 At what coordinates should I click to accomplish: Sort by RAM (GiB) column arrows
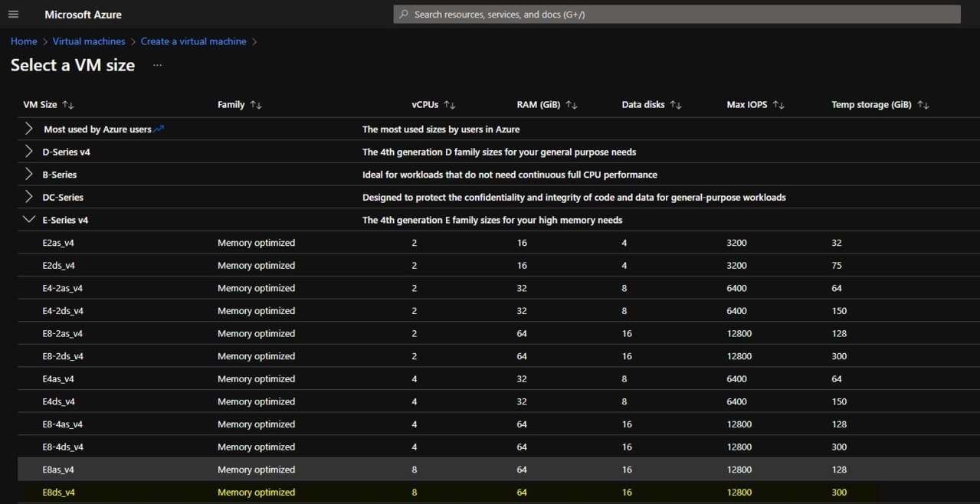tap(572, 105)
